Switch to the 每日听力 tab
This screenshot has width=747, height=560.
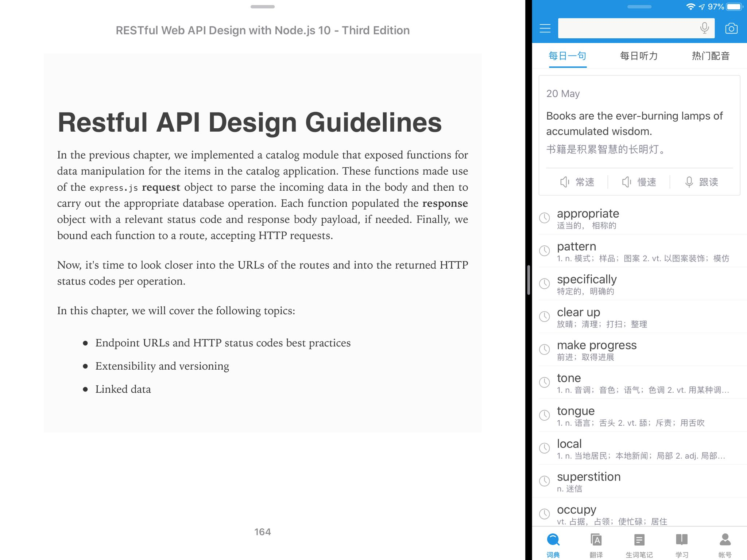click(639, 56)
